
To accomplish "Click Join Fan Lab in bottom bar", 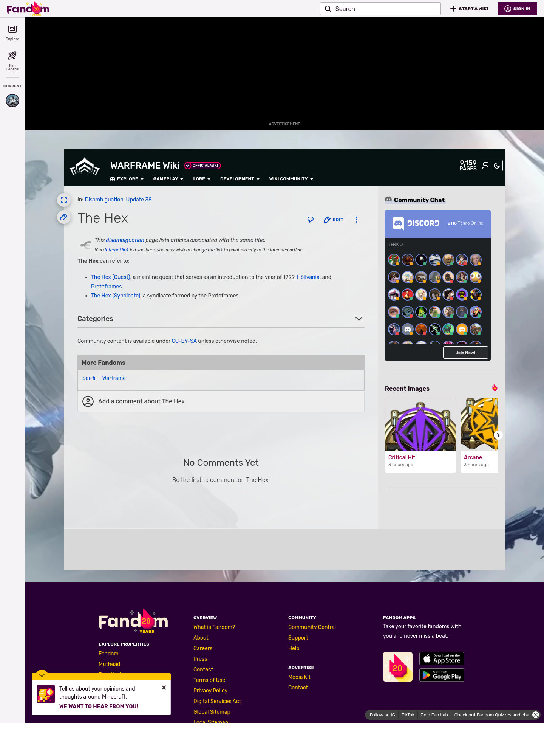I will pos(434,715).
